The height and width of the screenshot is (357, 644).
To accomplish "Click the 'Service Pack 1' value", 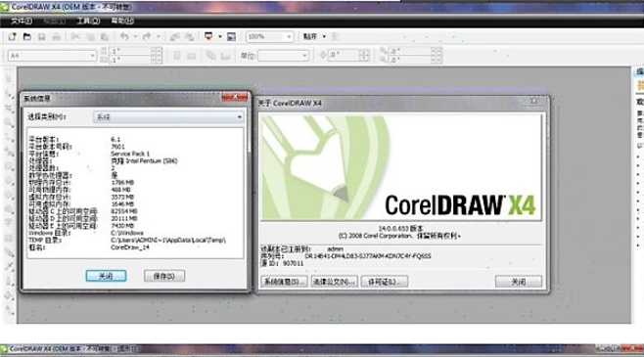I will click(130, 154).
